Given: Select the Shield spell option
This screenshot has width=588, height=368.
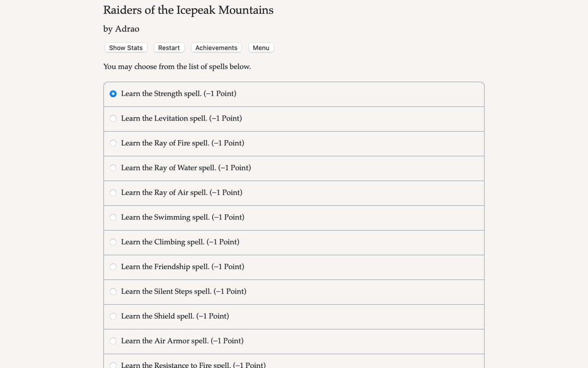Looking at the screenshot, I should point(113,316).
